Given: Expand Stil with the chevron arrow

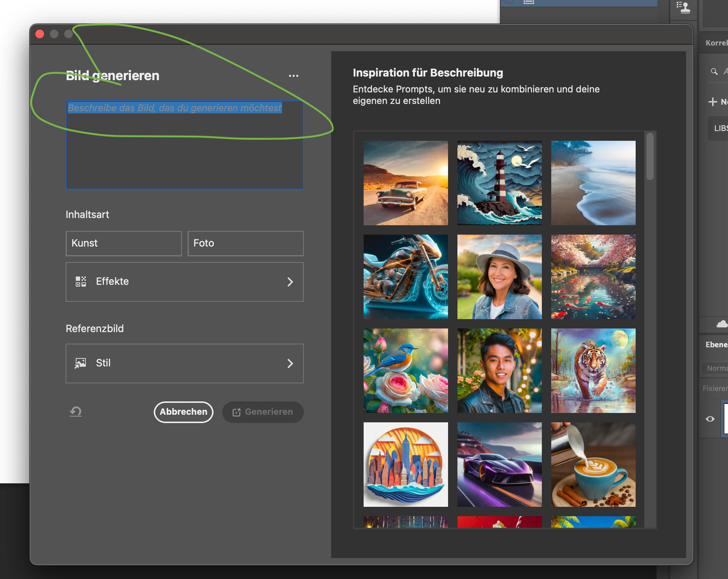Looking at the screenshot, I should (290, 363).
